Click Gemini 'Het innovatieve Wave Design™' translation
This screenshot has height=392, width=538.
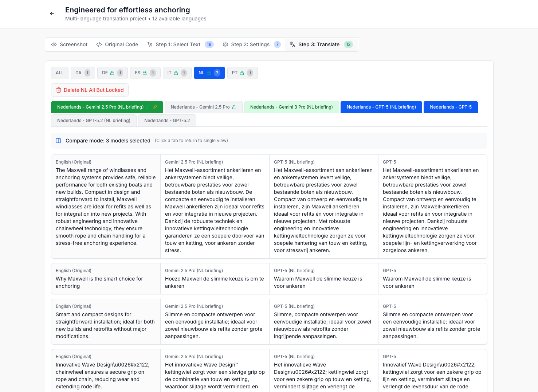tap(215, 376)
